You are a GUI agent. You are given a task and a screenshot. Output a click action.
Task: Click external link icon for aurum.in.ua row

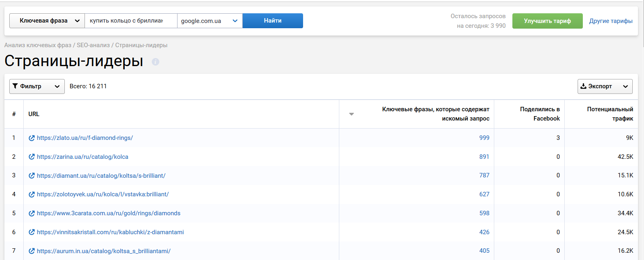32,251
